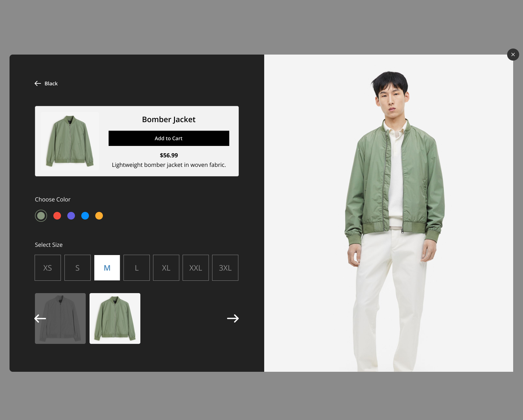
Task: Choose size XXL
Action: (196, 268)
